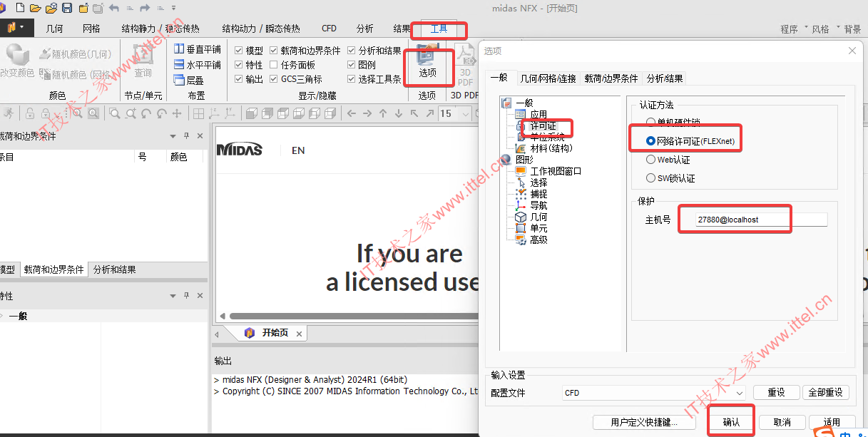Click the pan (four-arrow cross) view icon
This screenshot has width=868, height=437.
coord(177,113)
